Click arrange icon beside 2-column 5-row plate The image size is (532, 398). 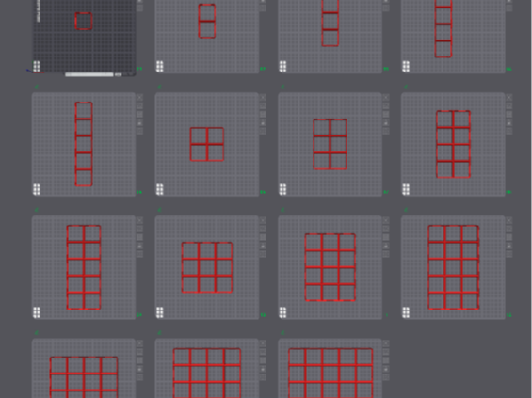click(139, 238)
